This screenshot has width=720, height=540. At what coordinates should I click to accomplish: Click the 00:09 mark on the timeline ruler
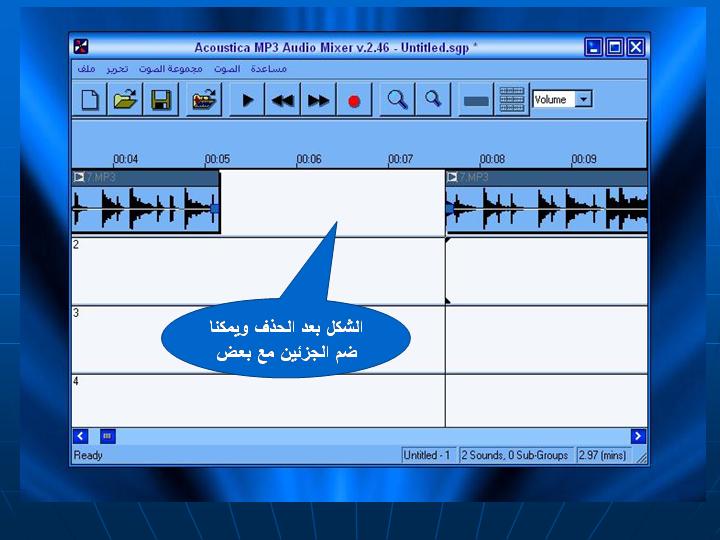[x=584, y=159]
